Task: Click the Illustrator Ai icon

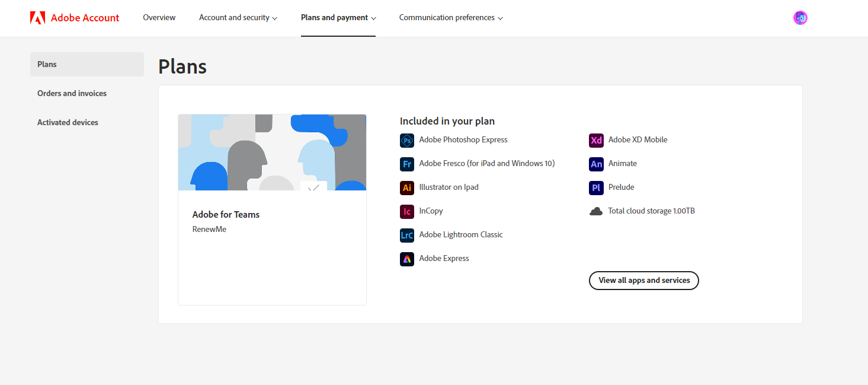Action: 407,188
